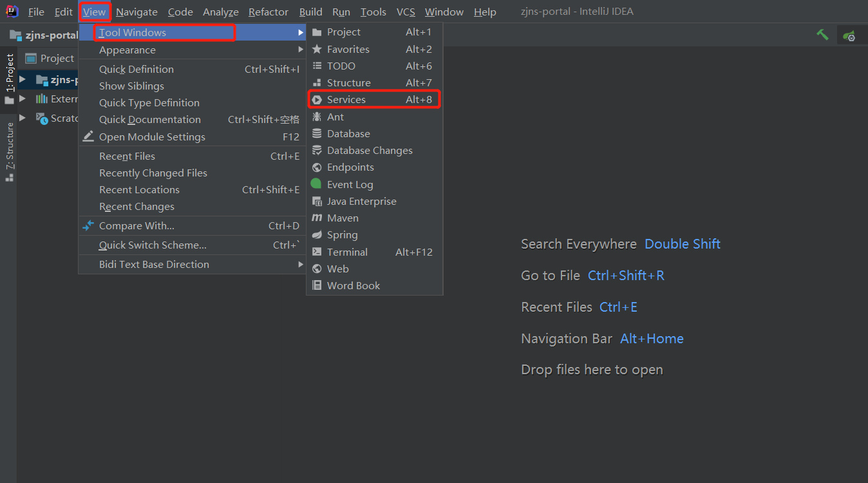Select Quick Definition menu item

192,69
